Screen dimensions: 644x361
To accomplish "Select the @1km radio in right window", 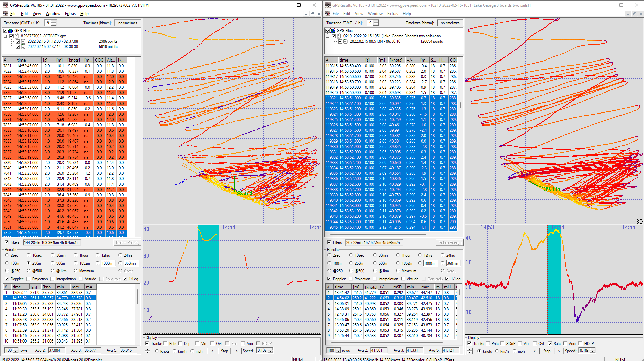I will pyautogui.click(x=375, y=271).
